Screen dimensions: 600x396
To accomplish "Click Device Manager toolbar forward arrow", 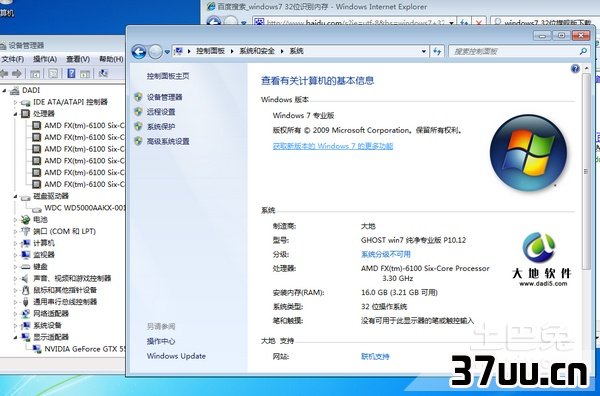I will [16, 73].
